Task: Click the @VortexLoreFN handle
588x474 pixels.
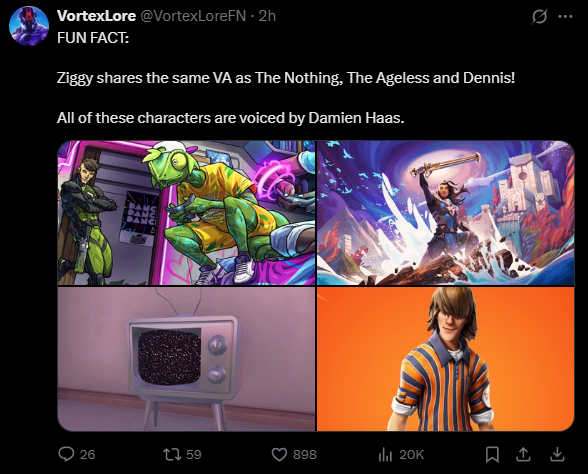Action: pyautogui.click(x=193, y=16)
